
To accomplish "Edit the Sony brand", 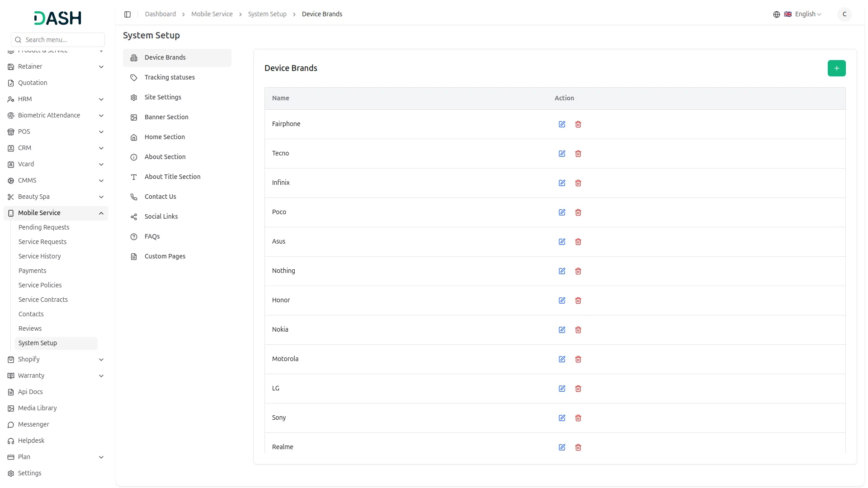I will (562, 418).
